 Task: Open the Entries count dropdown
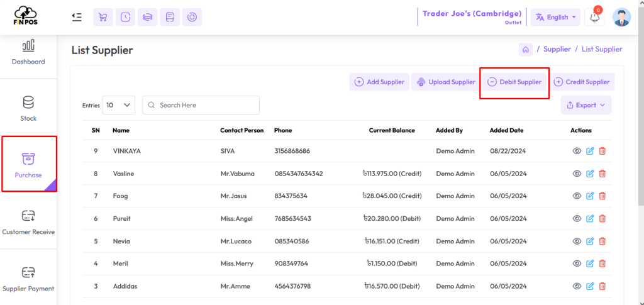pyautogui.click(x=119, y=105)
